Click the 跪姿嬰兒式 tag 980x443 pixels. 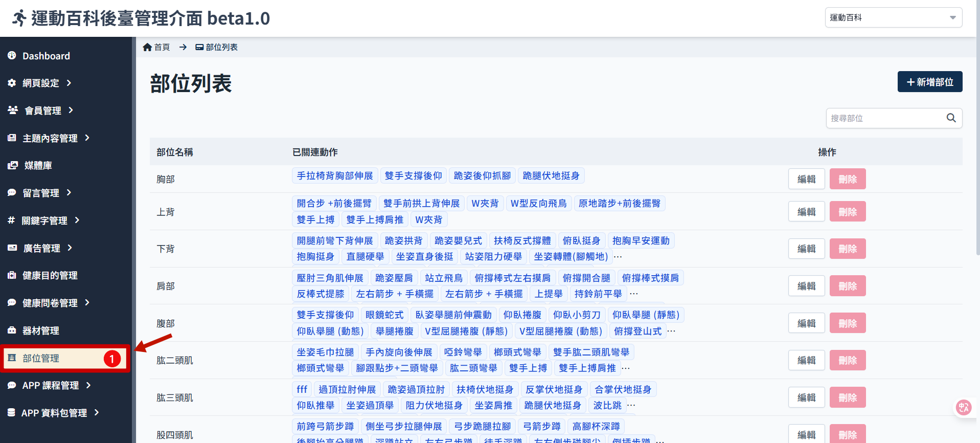[458, 240]
